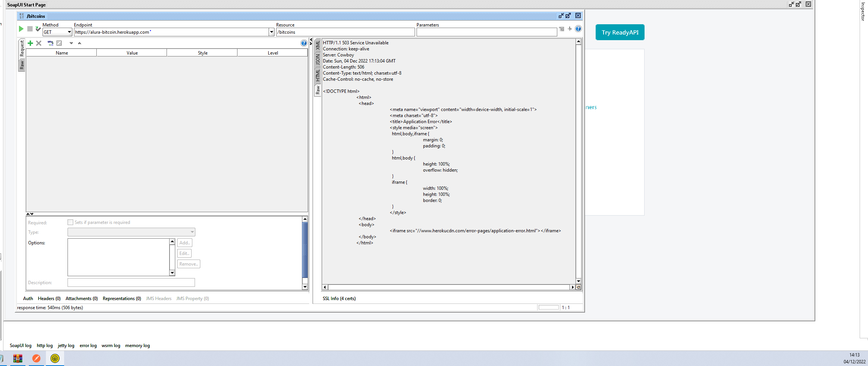This screenshot has width=868, height=366.
Task: Open the error log tab
Action: pos(88,346)
